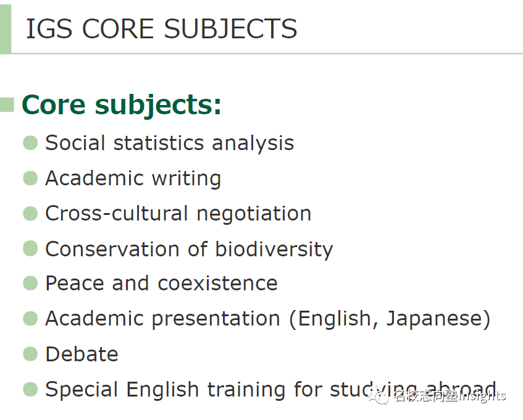The image size is (523, 420).
Task: Select the Peace and coexistence line
Action: click(x=161, y=283)
